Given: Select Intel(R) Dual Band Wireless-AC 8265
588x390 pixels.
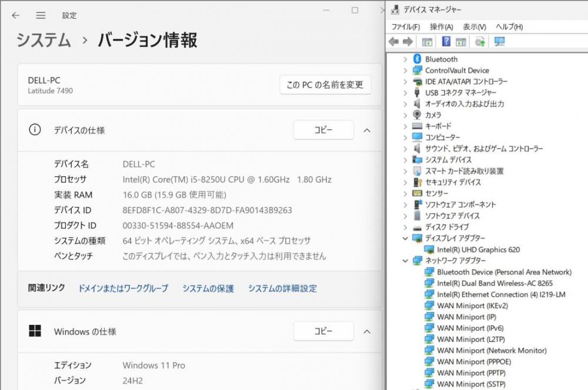Looking at the screenshot, I should pyautogui.click(x=495, y=283).
